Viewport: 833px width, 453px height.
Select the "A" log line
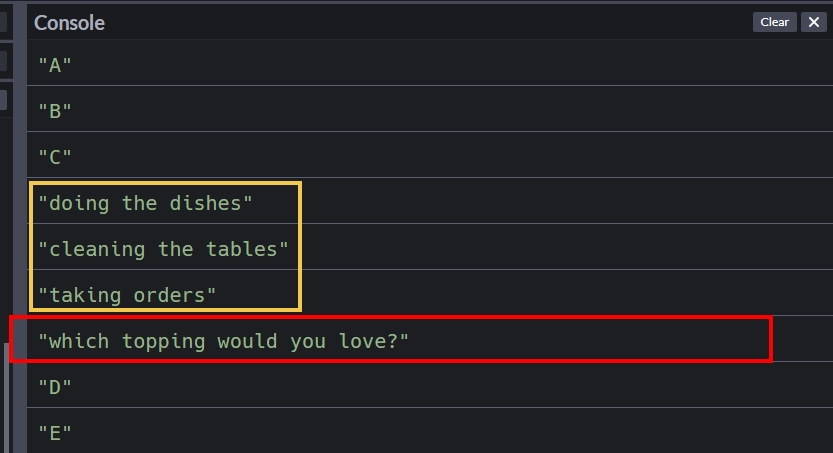(x=55, y=65)
